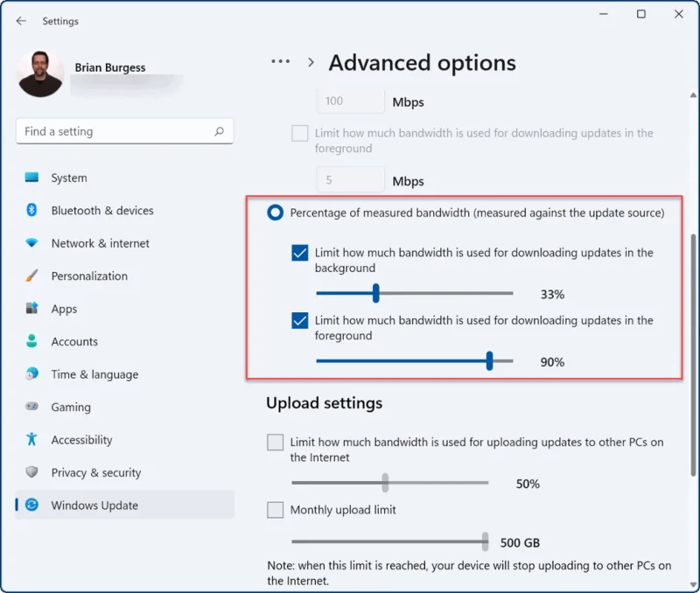700x593 pixels.
Task: Uncheck percentage foreground download limit checkbox
Action: pyautogui.click(x=299, y=320)
